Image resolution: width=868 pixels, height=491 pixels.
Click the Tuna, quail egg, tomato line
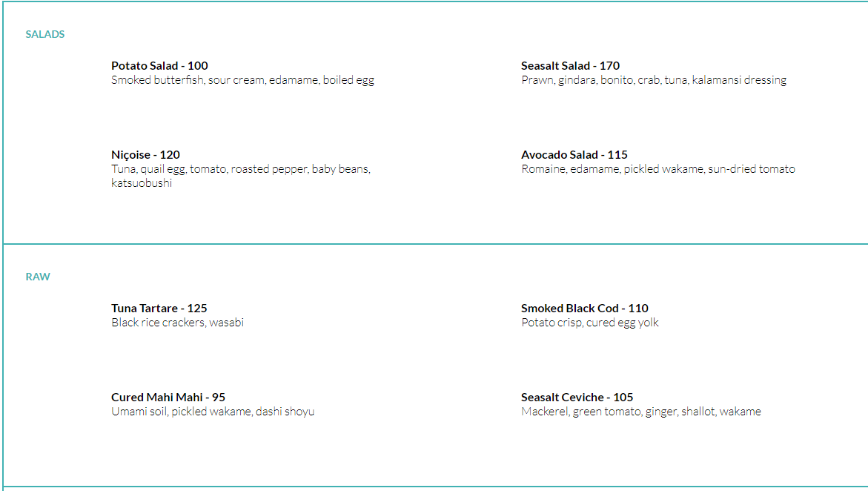click(x=241, y=169)
